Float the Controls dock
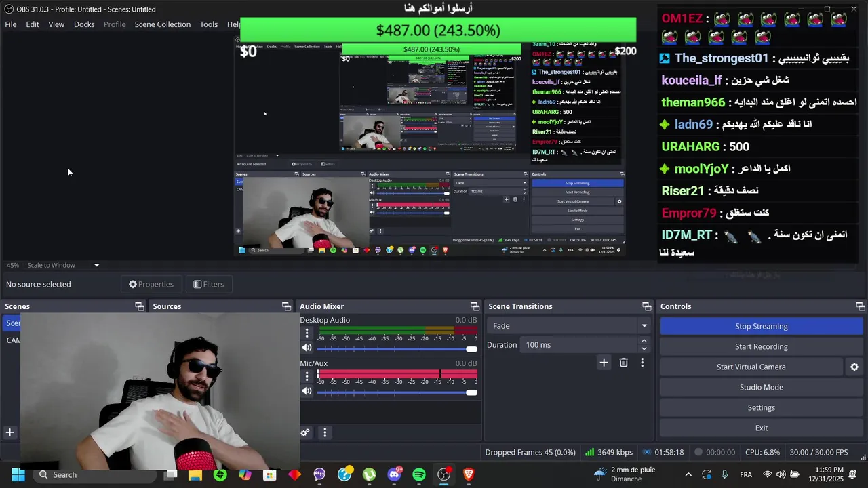The image size is (868, 488). click(x=861, y=306)
